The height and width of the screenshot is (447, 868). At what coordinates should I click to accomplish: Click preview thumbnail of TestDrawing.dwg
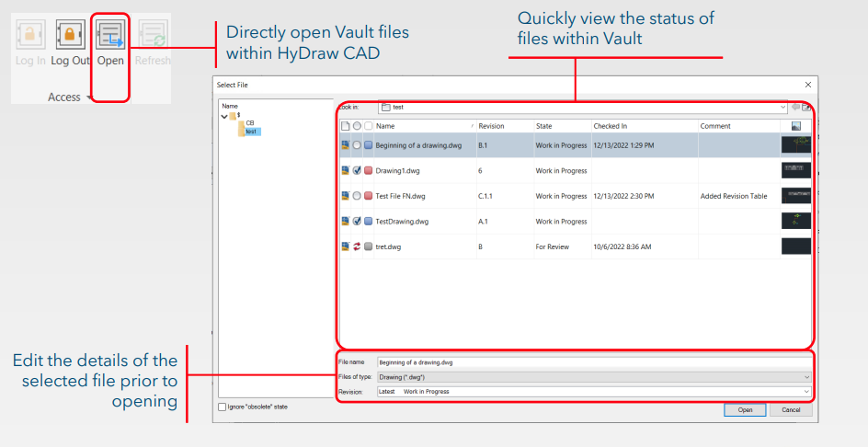coord(796,221)
